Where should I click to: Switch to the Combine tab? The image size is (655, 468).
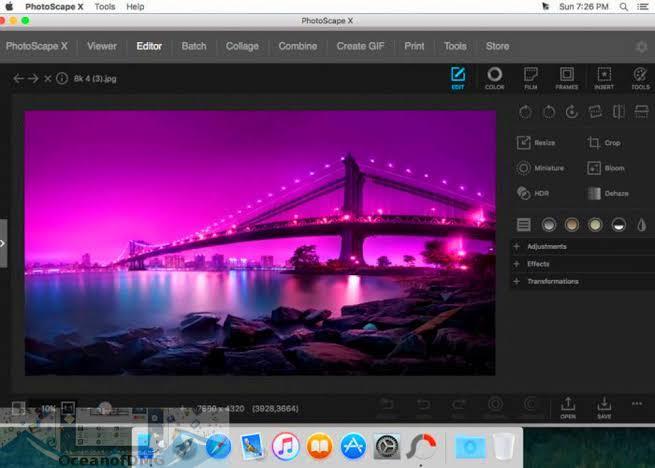pos(298,46)
